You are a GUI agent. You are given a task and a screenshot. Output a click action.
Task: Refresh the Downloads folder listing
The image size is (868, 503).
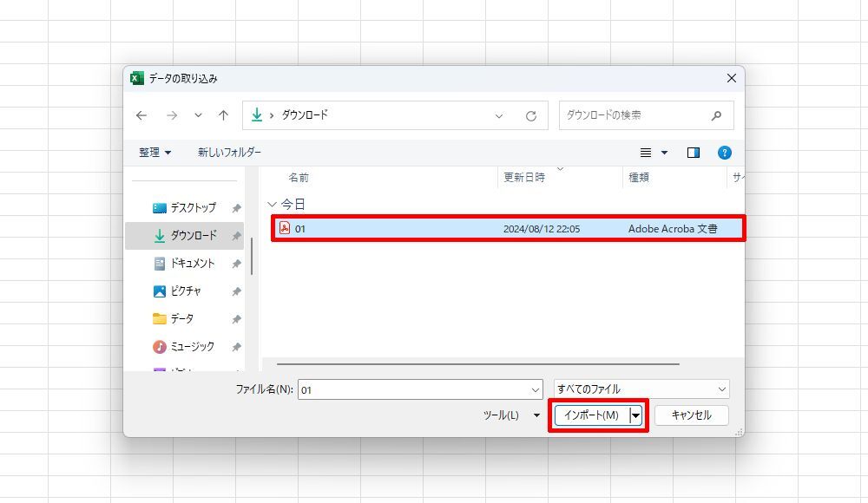tap(531, 115)
